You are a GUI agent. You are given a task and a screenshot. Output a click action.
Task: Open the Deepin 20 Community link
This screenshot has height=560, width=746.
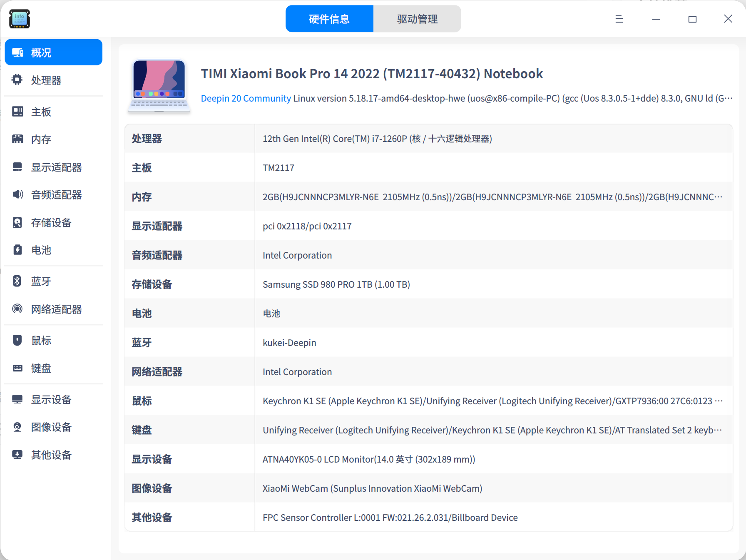tap(246, 98)
